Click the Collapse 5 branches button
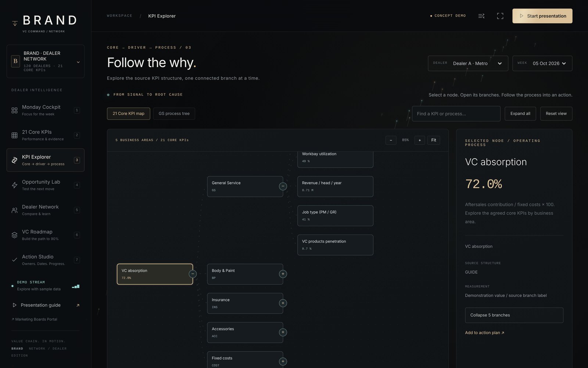Viewport: 588px width, 368px height. 514,315
